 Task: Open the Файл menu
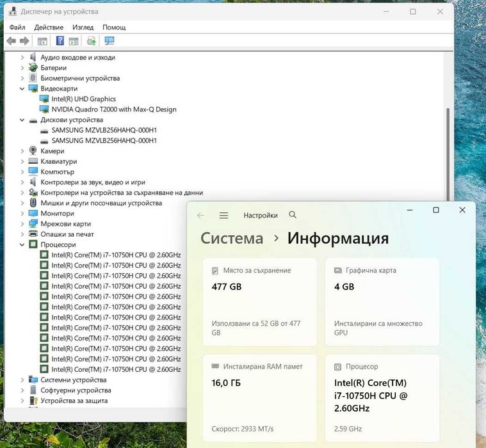[x=17, y=28]
